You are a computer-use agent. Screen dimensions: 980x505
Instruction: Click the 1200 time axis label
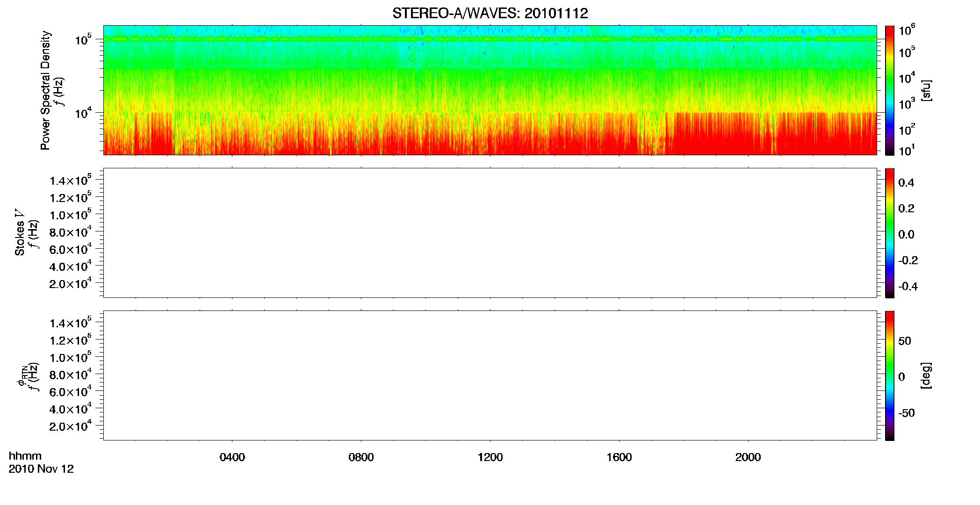[490, 457]
